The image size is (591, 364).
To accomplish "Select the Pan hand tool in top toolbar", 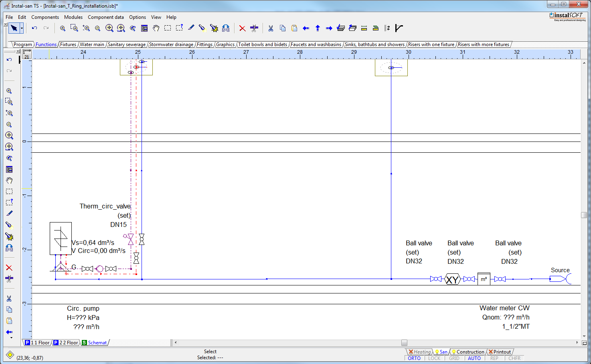I will pyautogui.click(x=156, y=28).
